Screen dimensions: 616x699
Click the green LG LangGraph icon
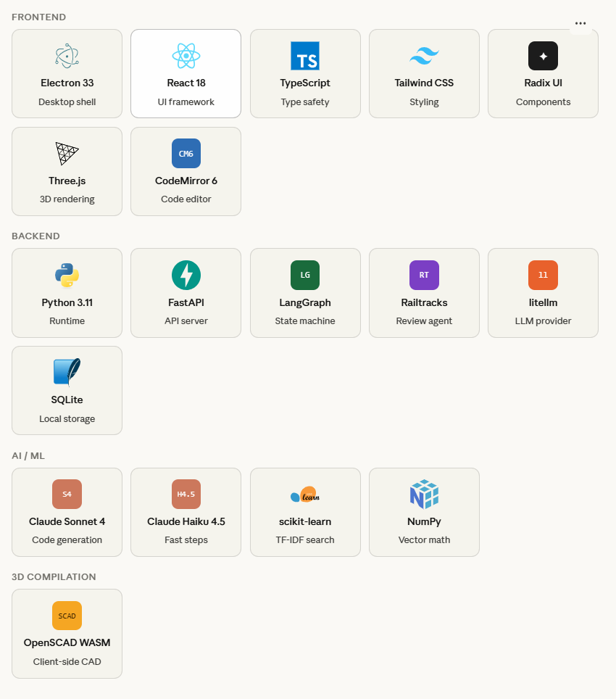304,275
